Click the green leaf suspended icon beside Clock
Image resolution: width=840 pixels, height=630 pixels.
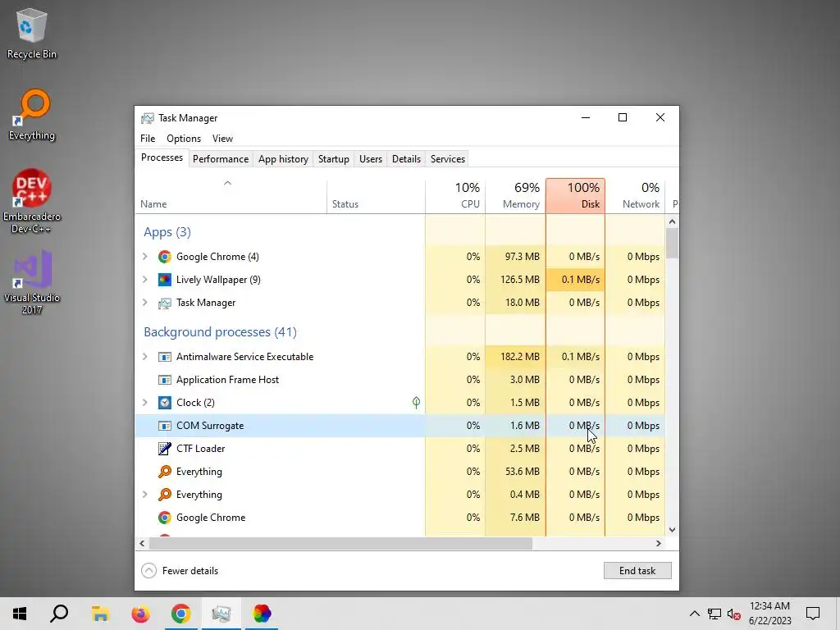(x=416, y=402)
